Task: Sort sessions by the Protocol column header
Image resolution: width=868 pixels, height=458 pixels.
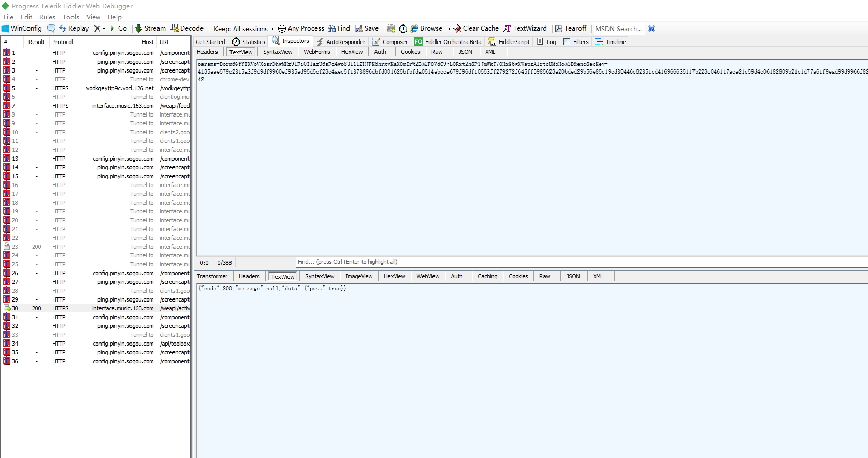Action: coord(63,42)
